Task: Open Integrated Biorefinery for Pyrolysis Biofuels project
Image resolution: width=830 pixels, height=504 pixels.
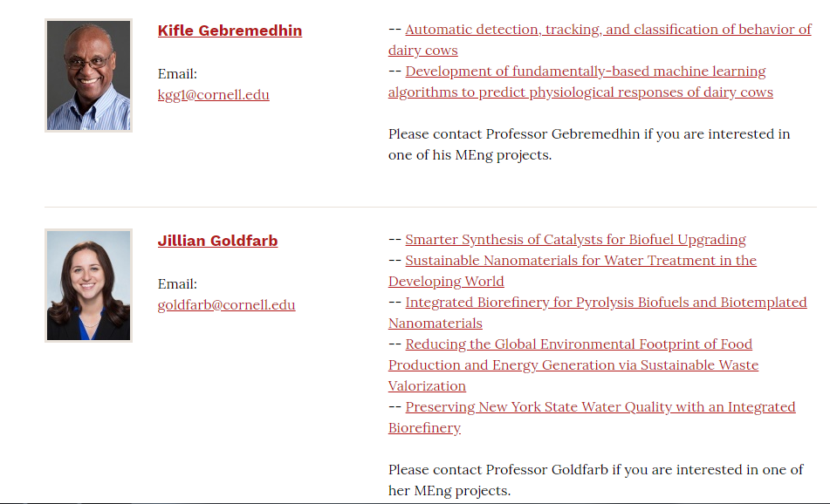Action: [x=606, y=302]
